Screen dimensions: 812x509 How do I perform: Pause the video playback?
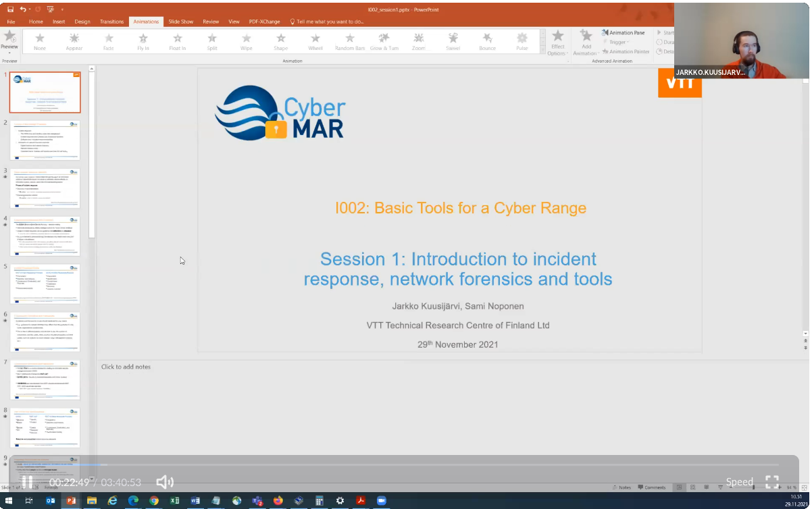coord(26,482)
